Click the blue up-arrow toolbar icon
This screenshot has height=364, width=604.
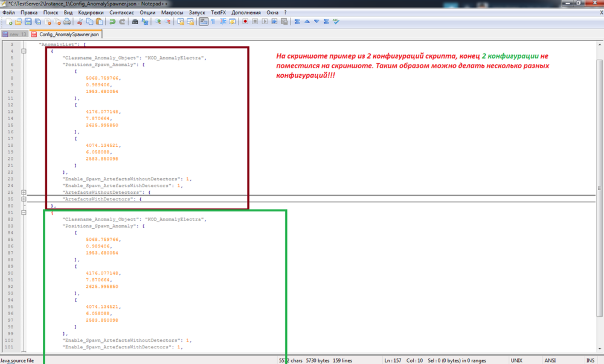[x=307, y=22]
